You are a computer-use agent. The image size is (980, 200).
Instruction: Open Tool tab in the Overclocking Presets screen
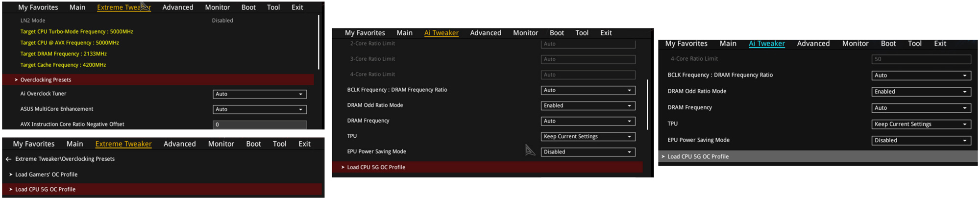280,144
